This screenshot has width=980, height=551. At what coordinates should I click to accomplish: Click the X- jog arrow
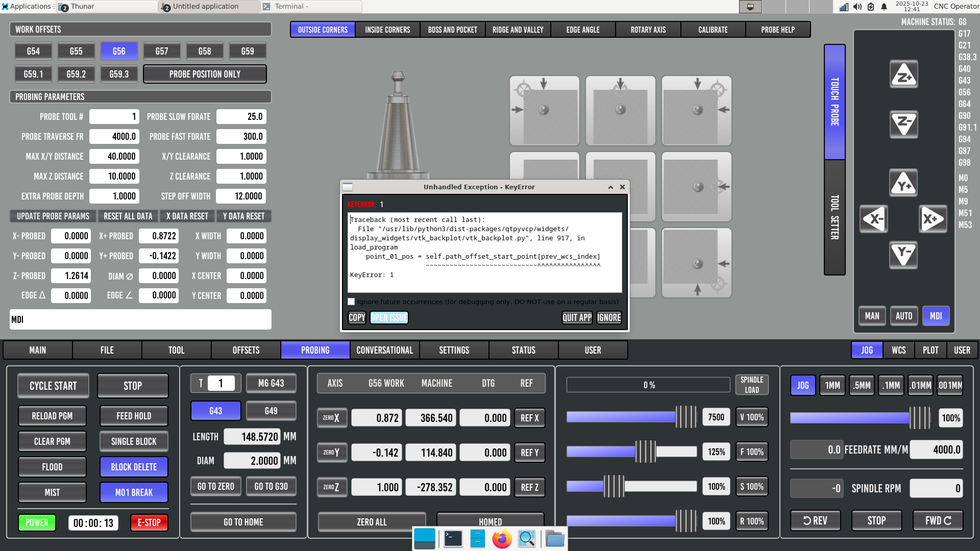tap(873, 219)
